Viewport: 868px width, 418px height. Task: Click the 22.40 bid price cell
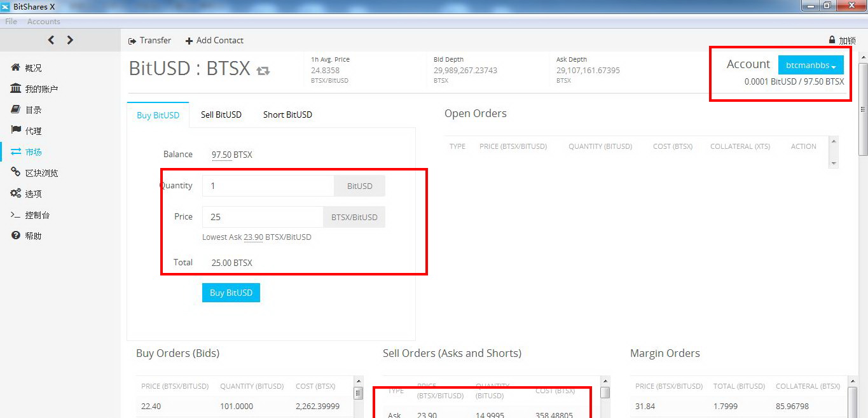click(151, 406)
